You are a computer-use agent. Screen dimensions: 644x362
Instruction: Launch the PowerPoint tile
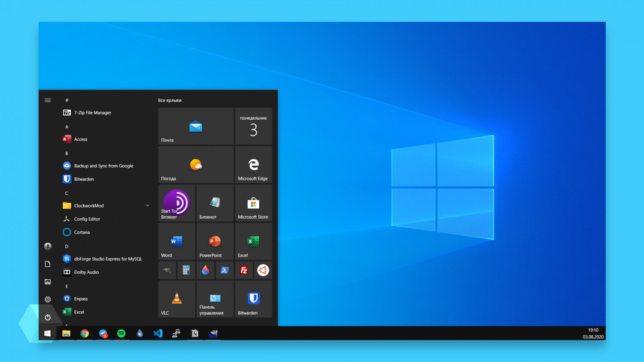tap(215, 241)
